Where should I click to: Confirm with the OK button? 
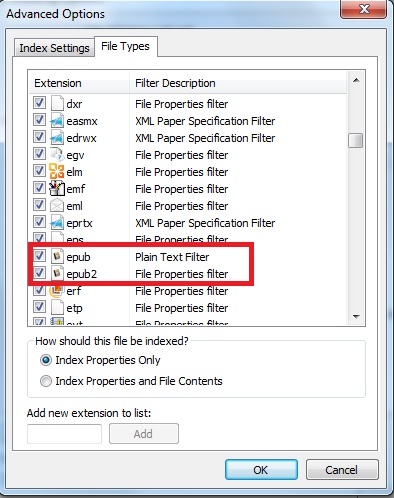click(261, 470)
